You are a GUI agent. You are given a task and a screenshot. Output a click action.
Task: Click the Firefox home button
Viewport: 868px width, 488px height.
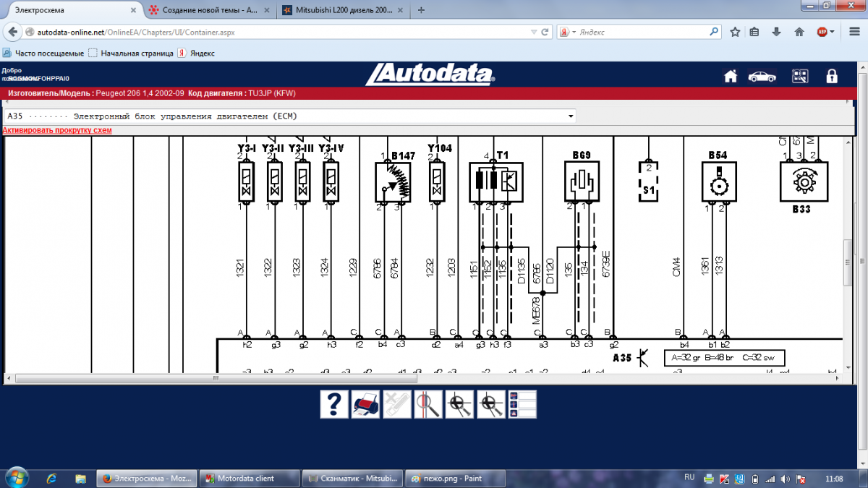coord(799,32)
